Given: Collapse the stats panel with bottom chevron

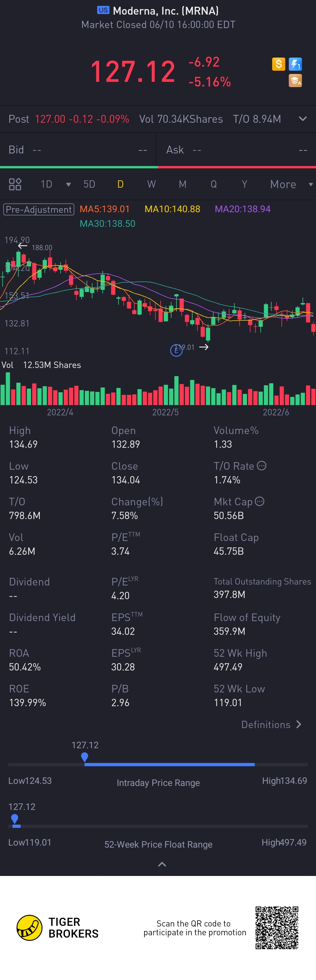Looking at the screenshot, I should point(162,864).
